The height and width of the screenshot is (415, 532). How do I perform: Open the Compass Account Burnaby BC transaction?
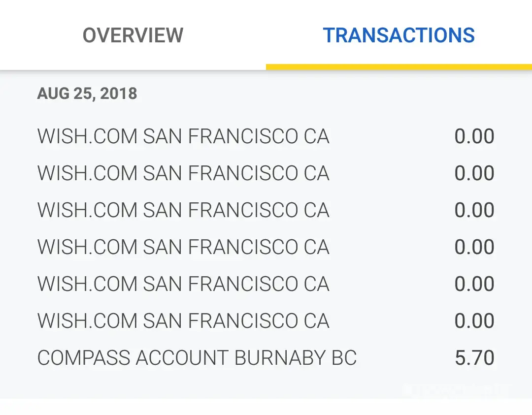pyautogui.click(x=197, y=358)
